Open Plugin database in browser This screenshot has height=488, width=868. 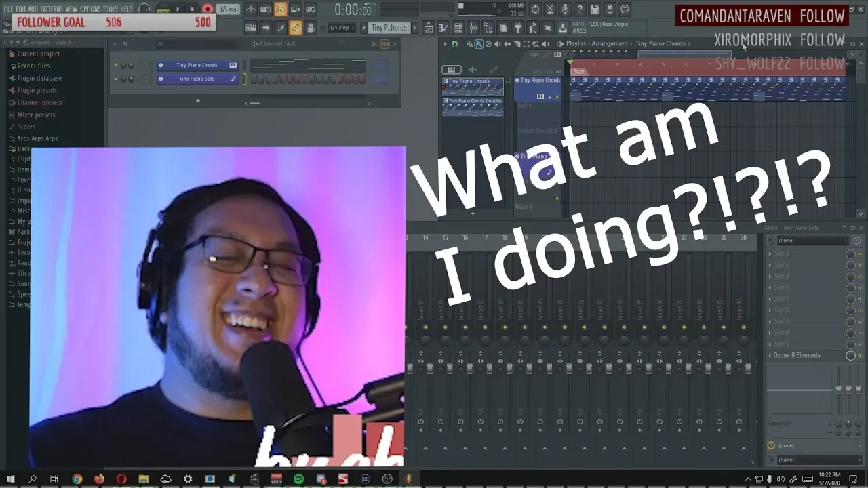[x=39, y=78]
